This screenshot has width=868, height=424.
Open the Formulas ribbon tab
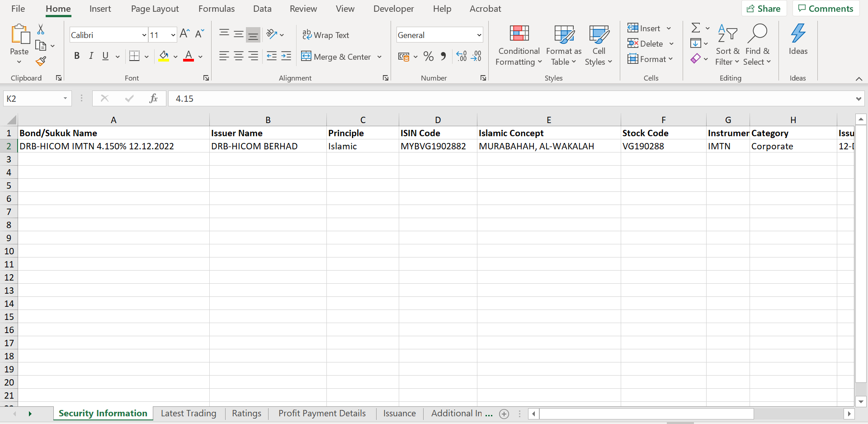click(x=217, y=9)
